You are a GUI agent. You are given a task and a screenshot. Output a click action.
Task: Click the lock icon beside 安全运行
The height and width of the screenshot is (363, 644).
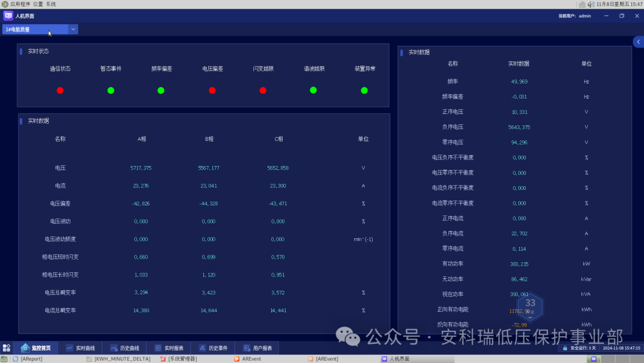pyautogui.click(x=565, y=348)
